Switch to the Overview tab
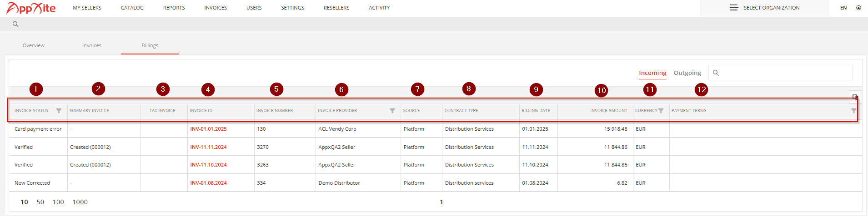 point(34,45)
